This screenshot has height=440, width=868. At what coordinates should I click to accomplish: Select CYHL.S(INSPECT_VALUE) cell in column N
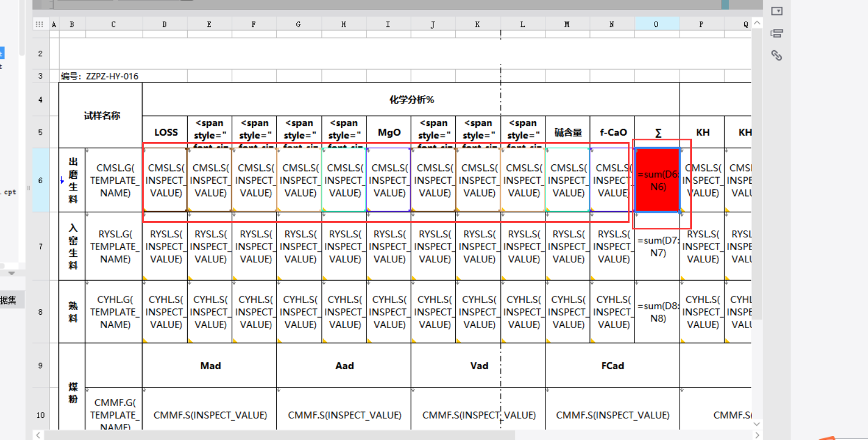[612, 312]
